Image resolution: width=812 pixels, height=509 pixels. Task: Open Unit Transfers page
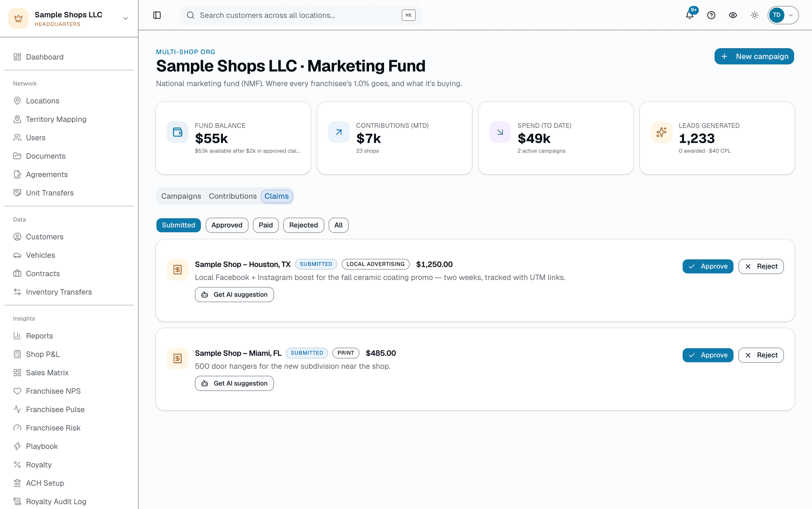[x=69, y=193]
